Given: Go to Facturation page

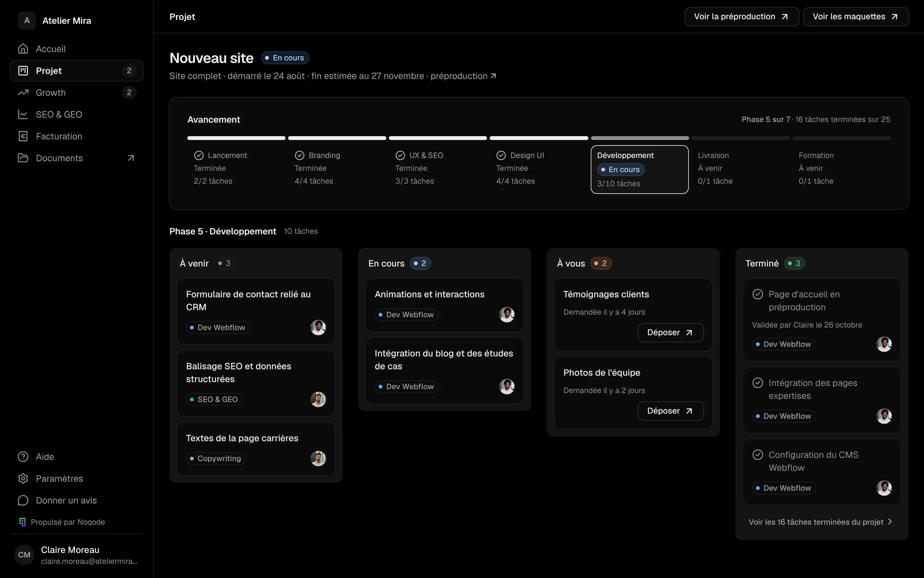Looking at the screenshot, I should 77,136.
